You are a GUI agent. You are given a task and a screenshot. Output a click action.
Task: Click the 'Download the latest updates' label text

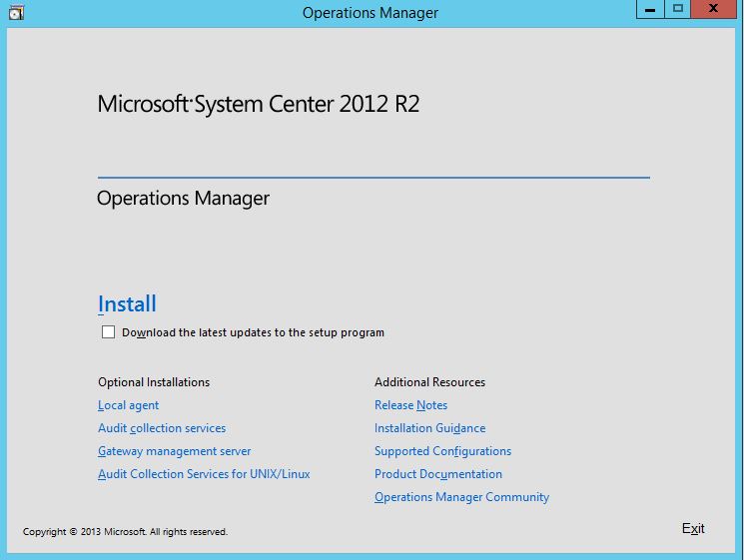click(253, 332)
